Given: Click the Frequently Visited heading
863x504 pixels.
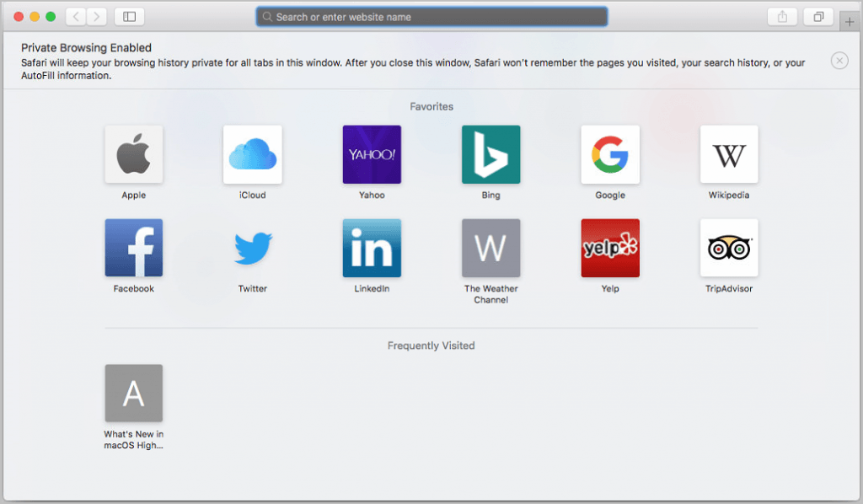Looking at the screenshot, I should tap(431, 346).
